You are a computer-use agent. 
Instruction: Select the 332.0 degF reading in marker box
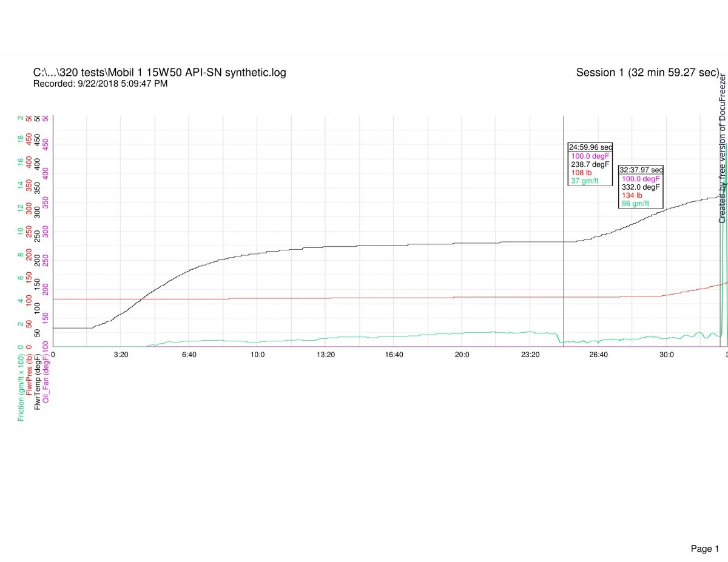pyautogui.click(x=641, y=187)
